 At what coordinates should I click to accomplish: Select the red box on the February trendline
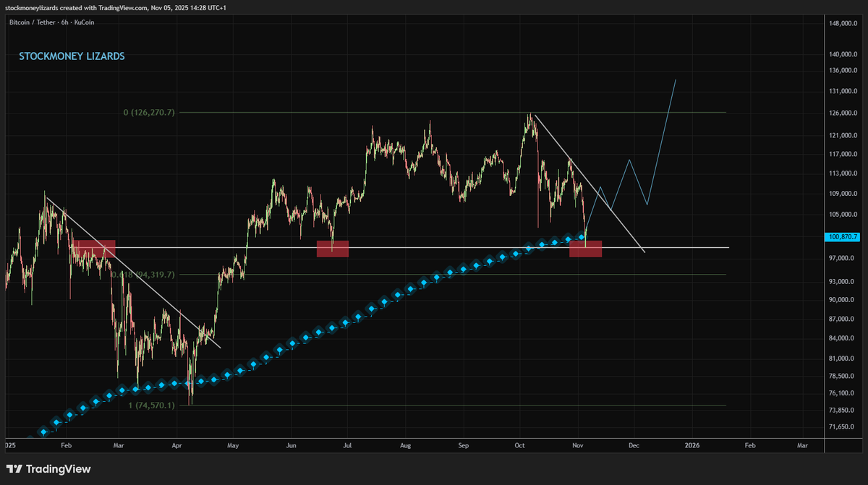[x=94, y=248]
